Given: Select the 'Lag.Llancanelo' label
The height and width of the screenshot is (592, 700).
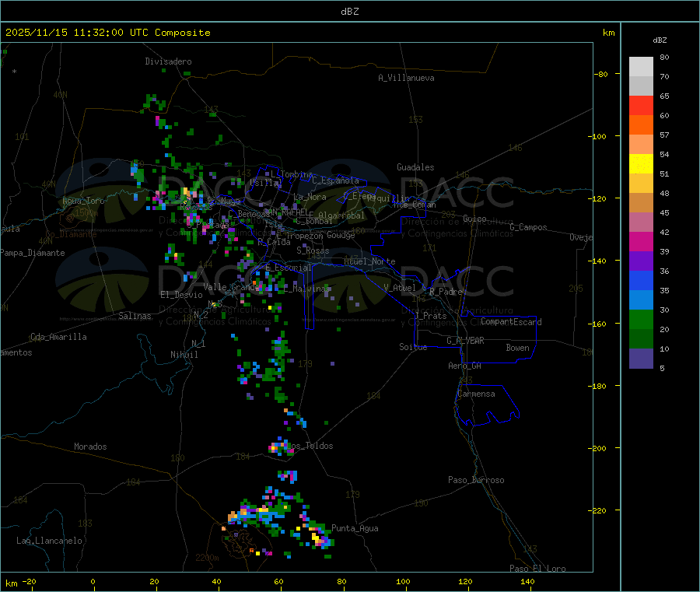Looking at the screenshot, I should [x=49, y=541].
